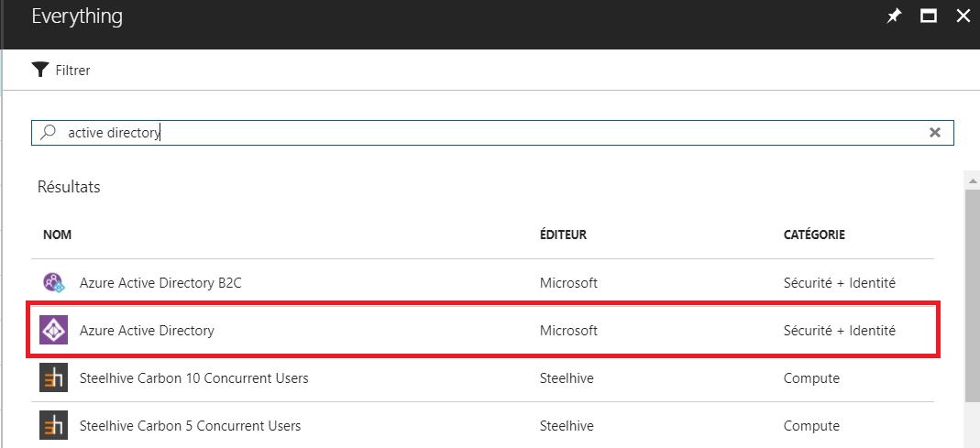Click Steelhive publisher in Carbon 5 row

pyautogui.click(x=567, y=425)
